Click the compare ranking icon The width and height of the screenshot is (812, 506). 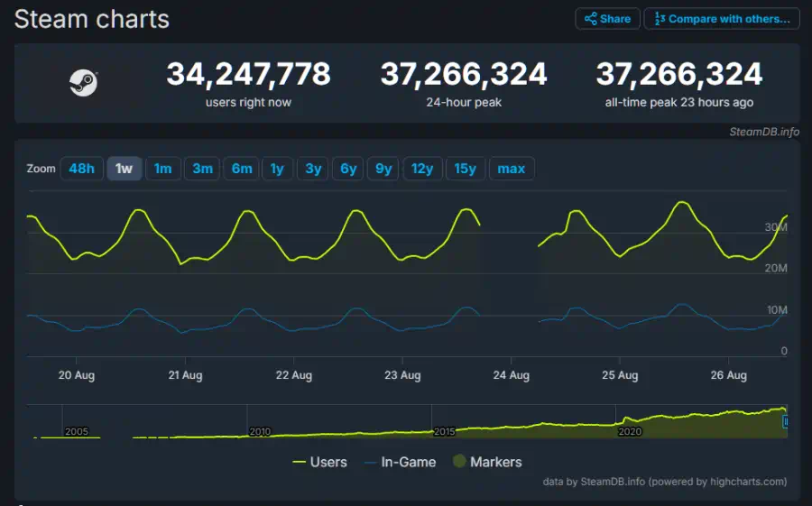pos(660,19)
